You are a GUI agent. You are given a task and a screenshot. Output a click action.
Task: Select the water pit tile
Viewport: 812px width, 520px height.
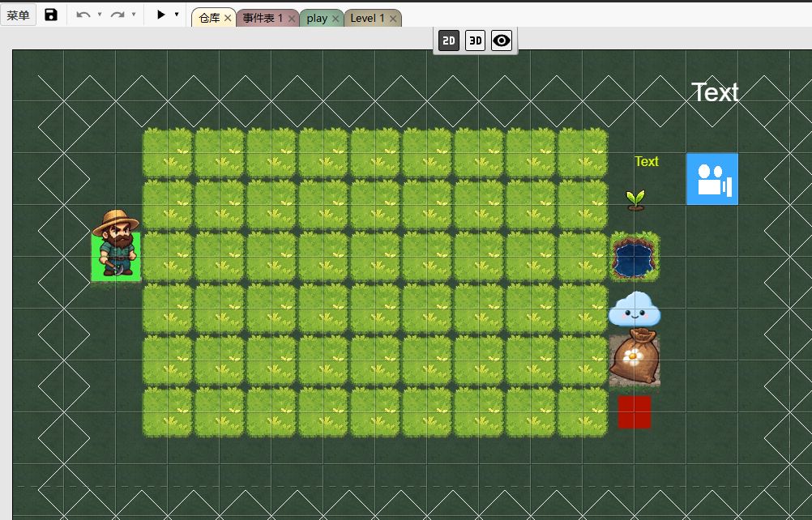tap(635, 257)
